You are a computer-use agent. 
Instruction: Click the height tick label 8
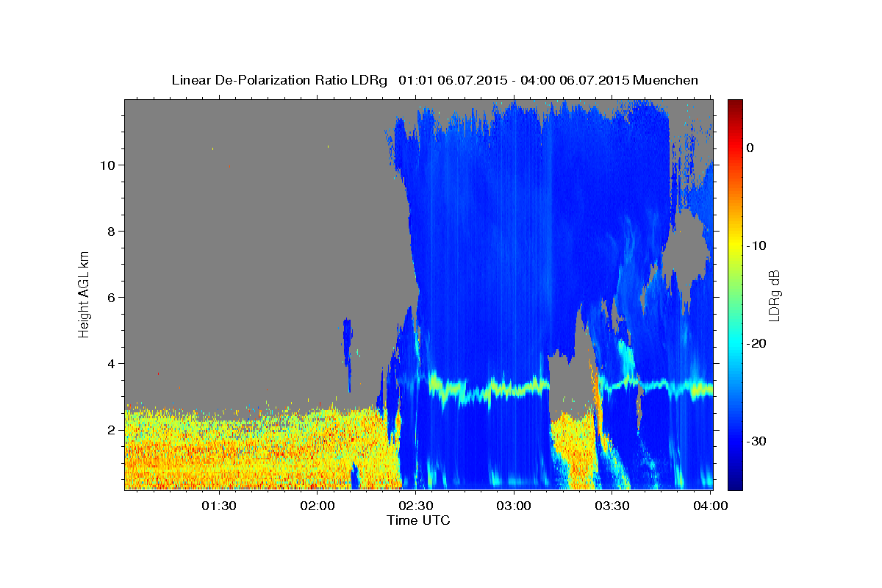tap(112, 232)
